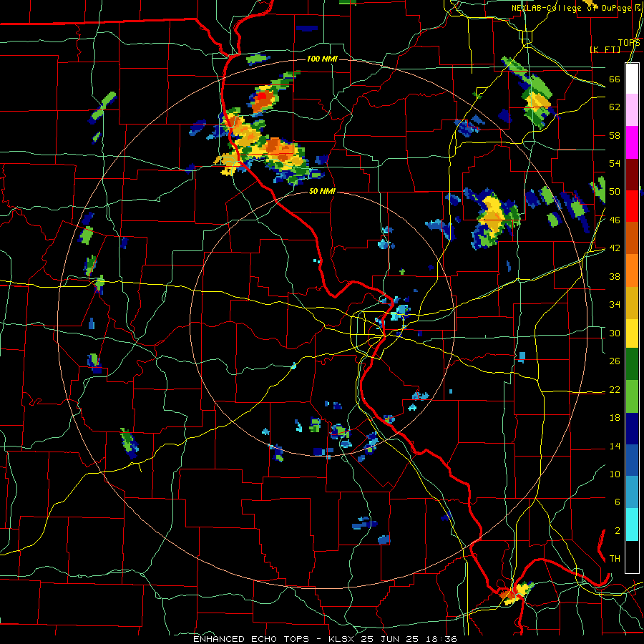Viewport: 644px width, 644px height.
Task: Click the '54' value on the scale
Action: pos(615,163)
